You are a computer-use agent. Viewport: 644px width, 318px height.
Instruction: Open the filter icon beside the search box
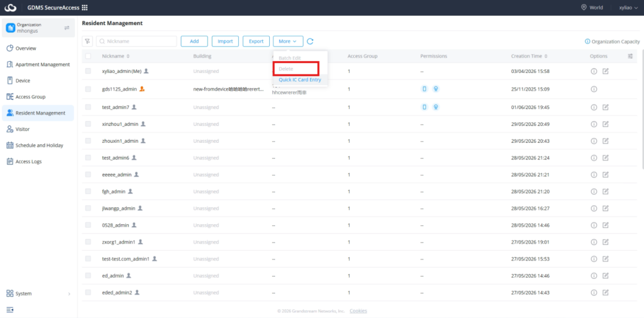[87, 41]
